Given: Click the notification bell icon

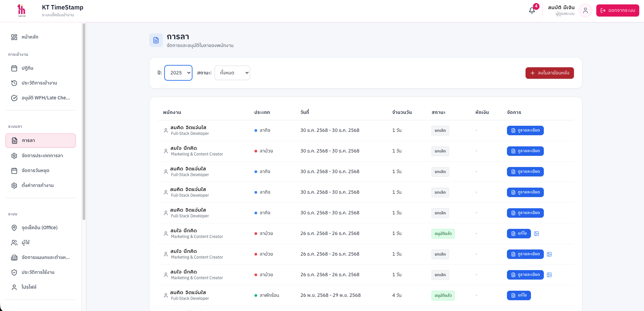Looking at the screenshot, I should [532, 10].
